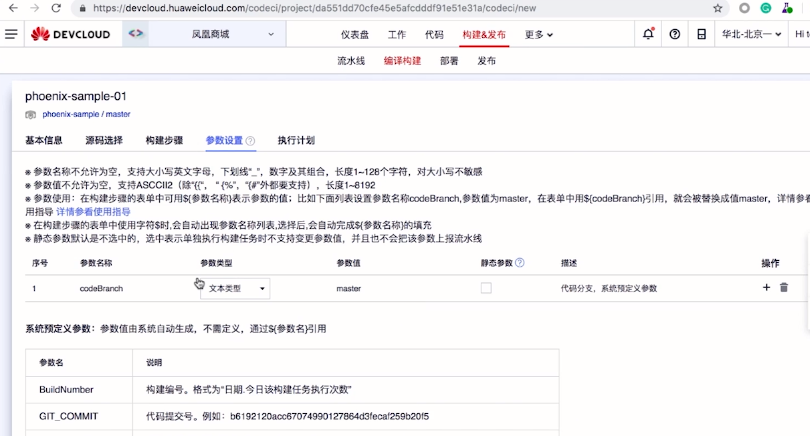
Task: Click the BuildNumber description 构建编号 text
Action: 248,390
